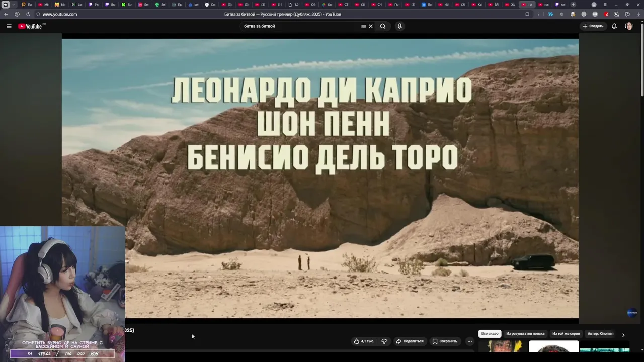Viewport: 644px width, 362px height.
Task: Switch to the Twitch 'Tw' browser tab
Action: tap(94, 5)
